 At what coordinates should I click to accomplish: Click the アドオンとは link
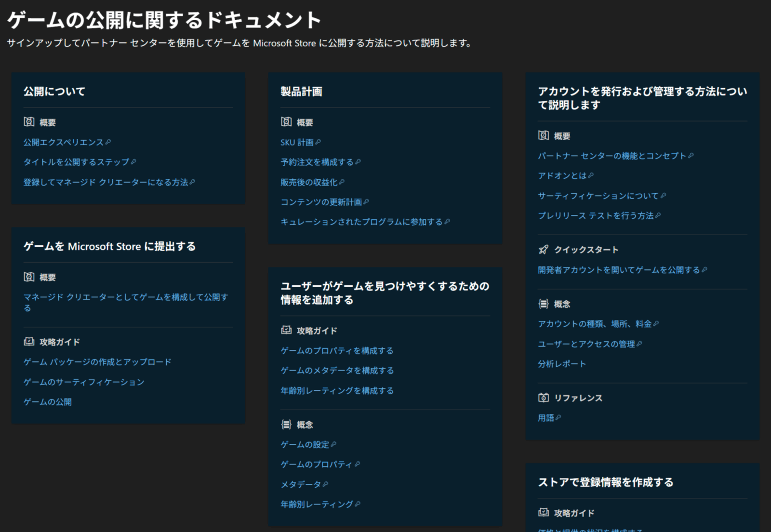click(x=562, y=176)
